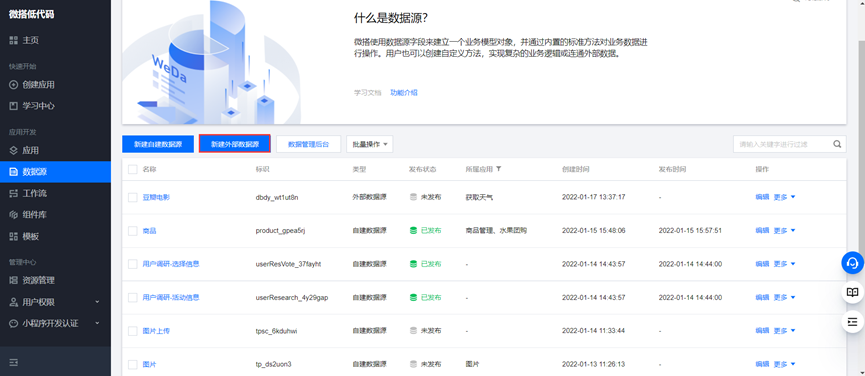The height and width of the screenshot is (376, 865).
Task: Open 更多 for 用户调研-选择信息 row
Action: [x=784, y=264]
